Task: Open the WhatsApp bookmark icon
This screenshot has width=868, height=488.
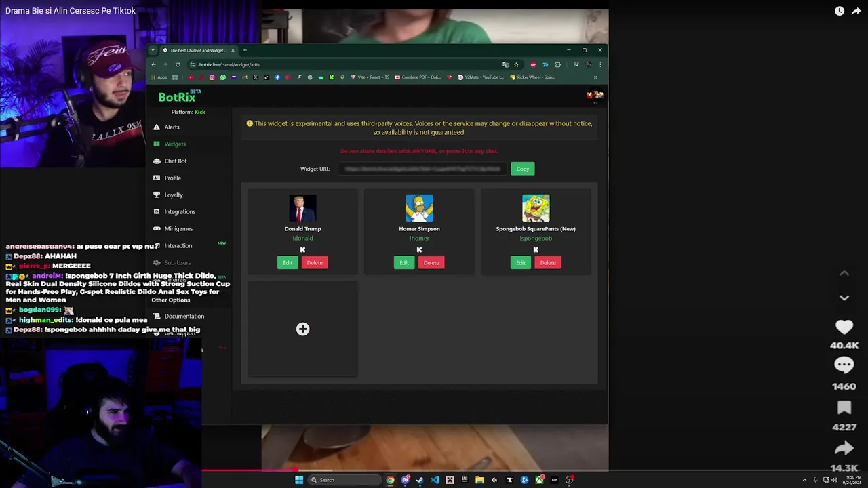Action: [223, 77]
